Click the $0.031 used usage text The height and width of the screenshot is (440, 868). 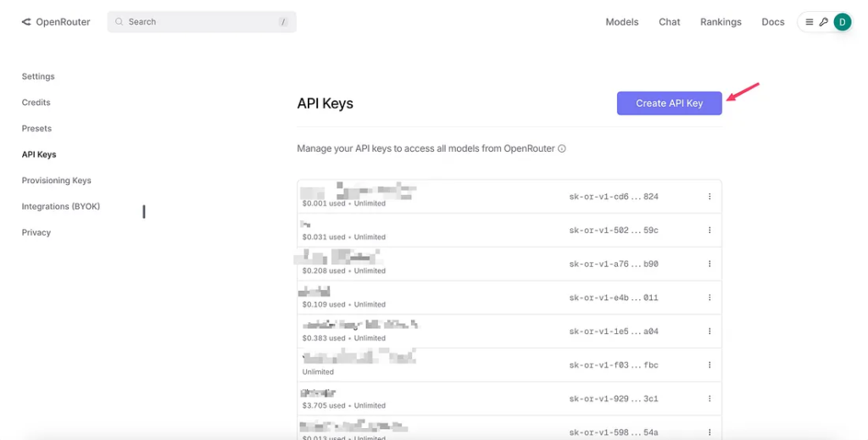(x=324, y=237)
